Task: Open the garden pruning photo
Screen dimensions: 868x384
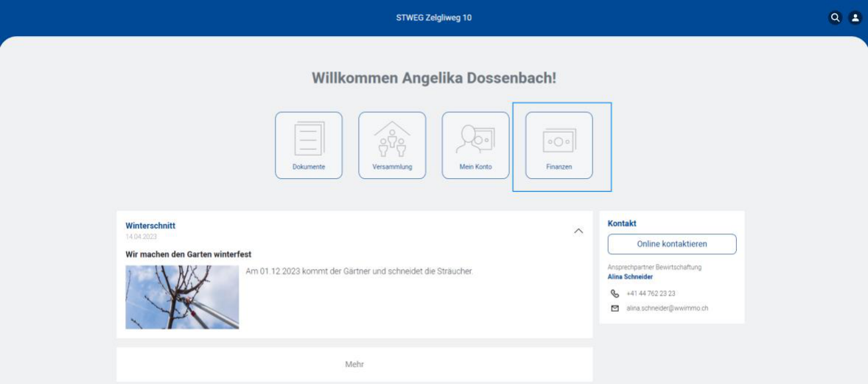Action: coord(182,297)
